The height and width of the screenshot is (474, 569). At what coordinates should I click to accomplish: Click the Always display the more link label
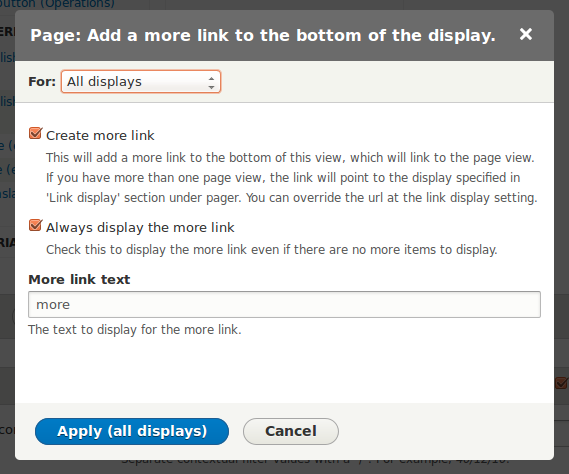[140, 228]
